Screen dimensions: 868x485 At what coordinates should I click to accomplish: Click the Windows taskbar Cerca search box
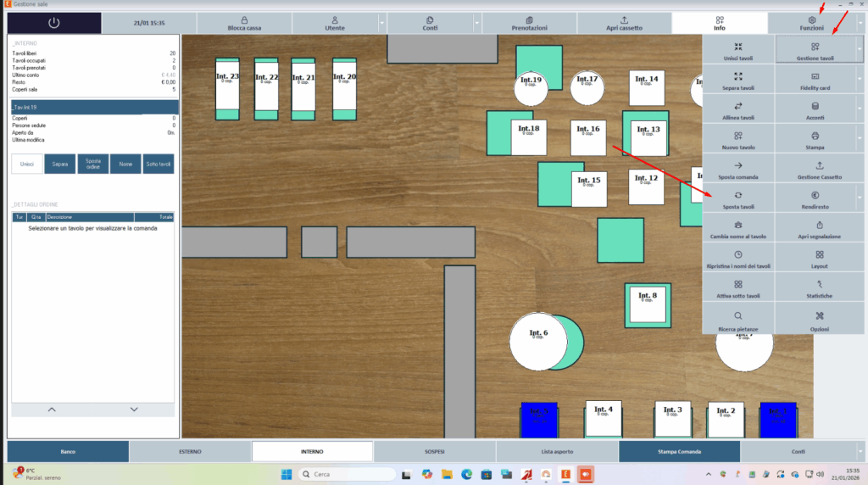point(347,475)
